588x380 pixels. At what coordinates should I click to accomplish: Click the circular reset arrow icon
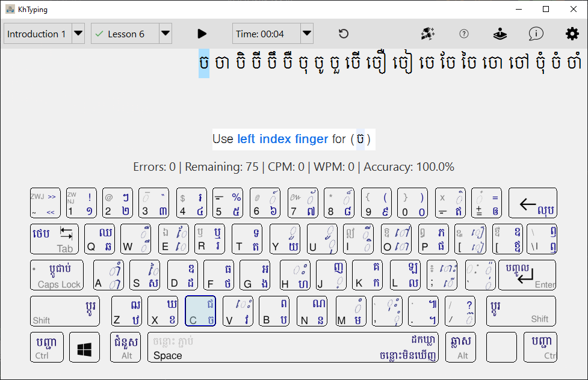(x=344, y=34)
